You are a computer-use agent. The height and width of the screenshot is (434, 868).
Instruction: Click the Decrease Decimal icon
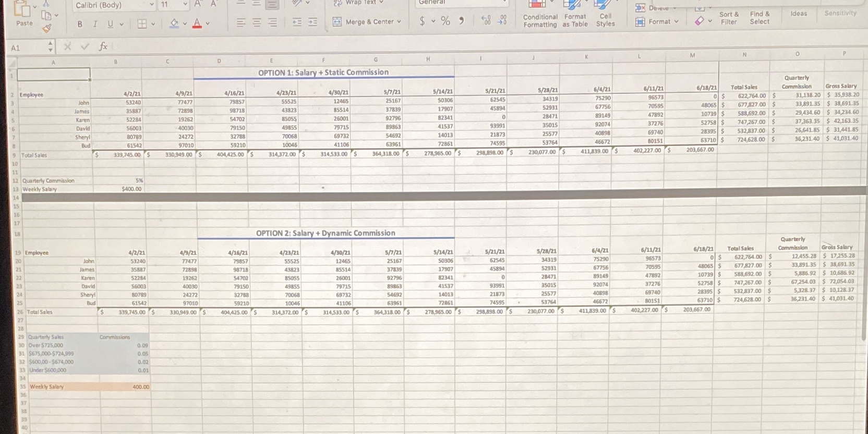pyautogui.click(x=502, y=20)
